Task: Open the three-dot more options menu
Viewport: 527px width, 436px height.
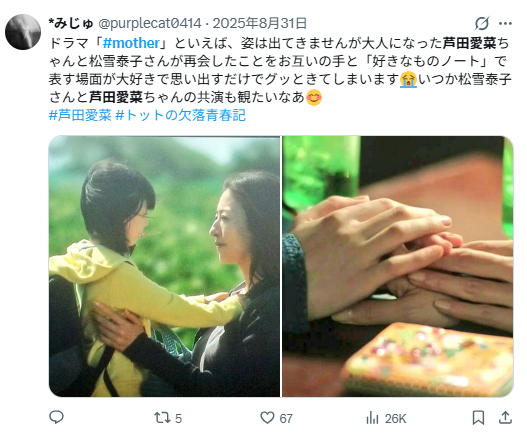Action: click(505, 24)
